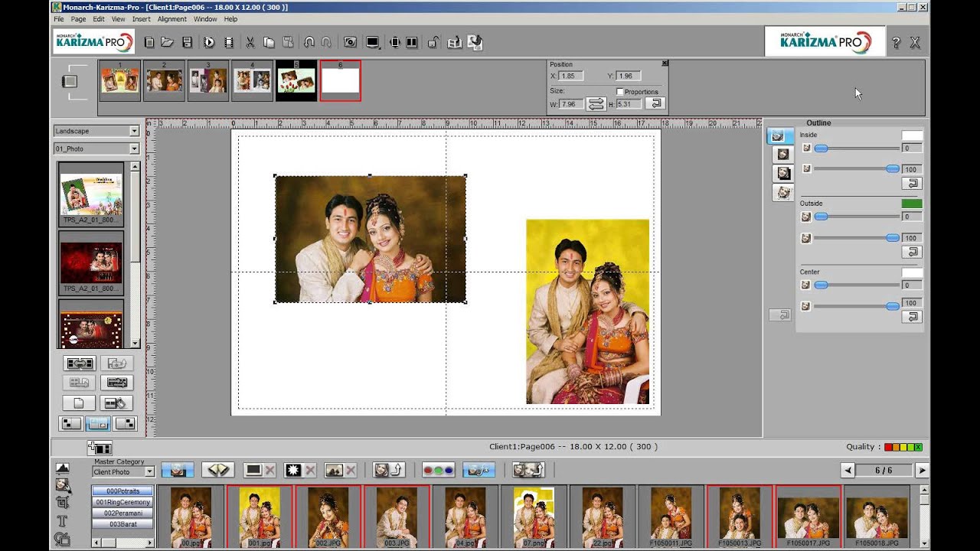Click the scissors cut icon
This screenshot has height=551, width=980.
point(250,43)
